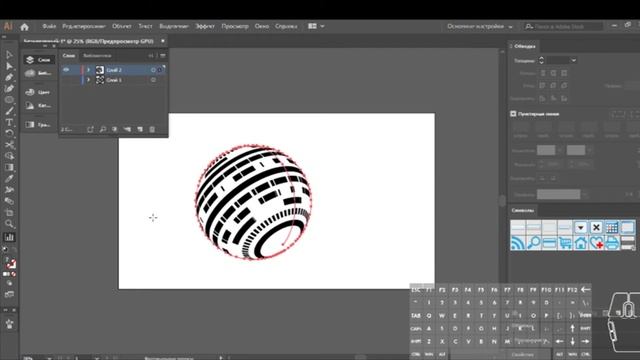Select the X close symbol

point(596,227)
